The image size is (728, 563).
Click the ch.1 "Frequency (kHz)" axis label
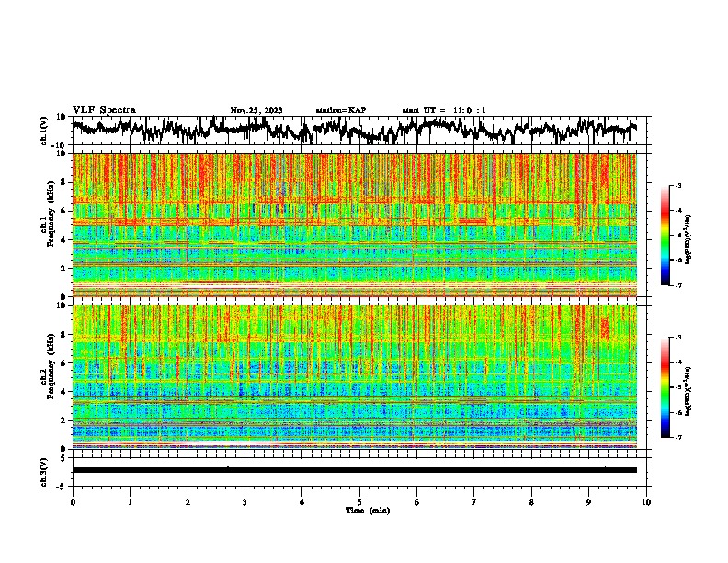51,214
